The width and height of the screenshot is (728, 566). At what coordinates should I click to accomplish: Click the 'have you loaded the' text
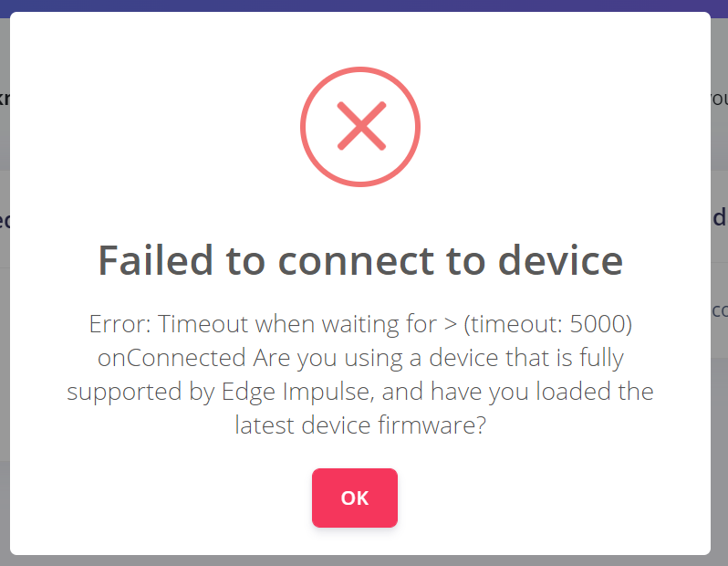[x=540, y=392]
